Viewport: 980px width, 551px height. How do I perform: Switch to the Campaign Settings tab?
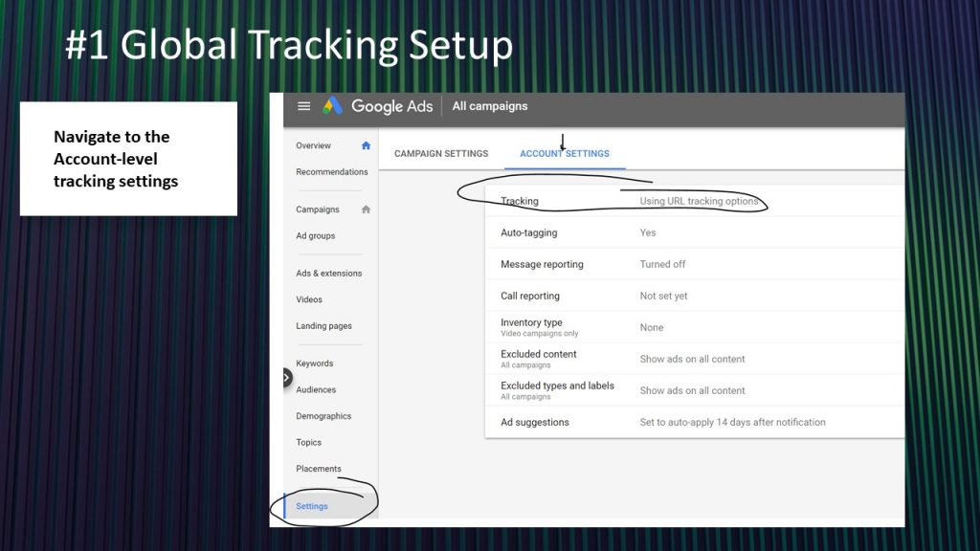pyautogui.click(x=440, y=153)
